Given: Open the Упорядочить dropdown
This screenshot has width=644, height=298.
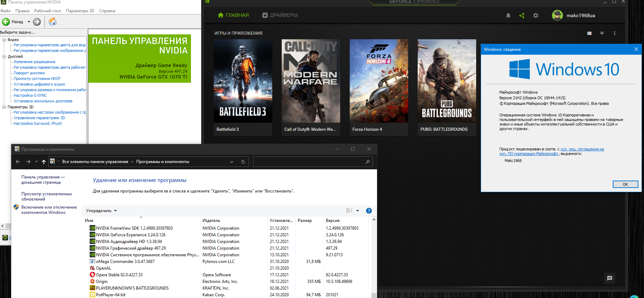Looking at the screenshot, I should 102,211.
